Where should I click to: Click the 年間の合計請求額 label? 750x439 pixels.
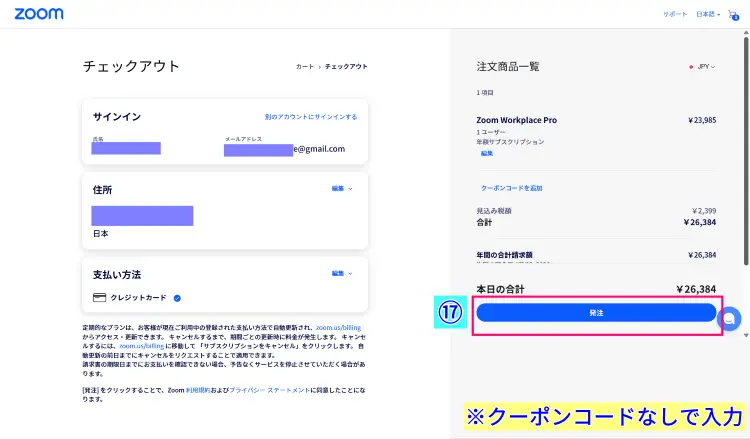[x=504, y=255]
